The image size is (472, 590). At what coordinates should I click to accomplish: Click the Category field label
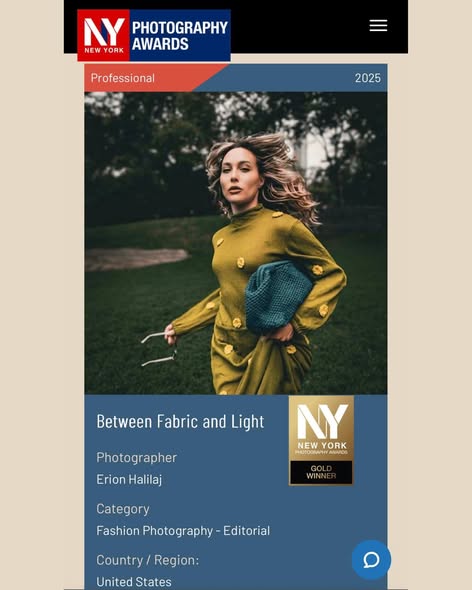(x=123, y=509)
